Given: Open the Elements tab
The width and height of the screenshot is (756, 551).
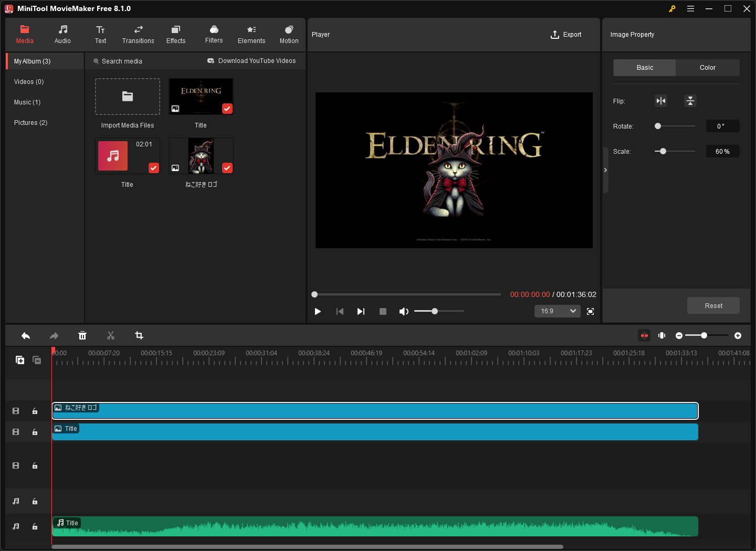Looking at the screenshot, I should coord(251,35).
